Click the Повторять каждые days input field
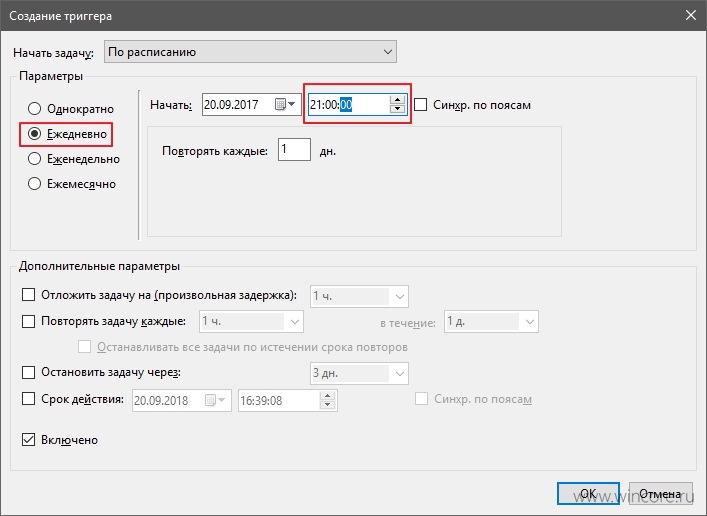The width and height of the screenshot is (707, 516). click(x=294, y=149)
